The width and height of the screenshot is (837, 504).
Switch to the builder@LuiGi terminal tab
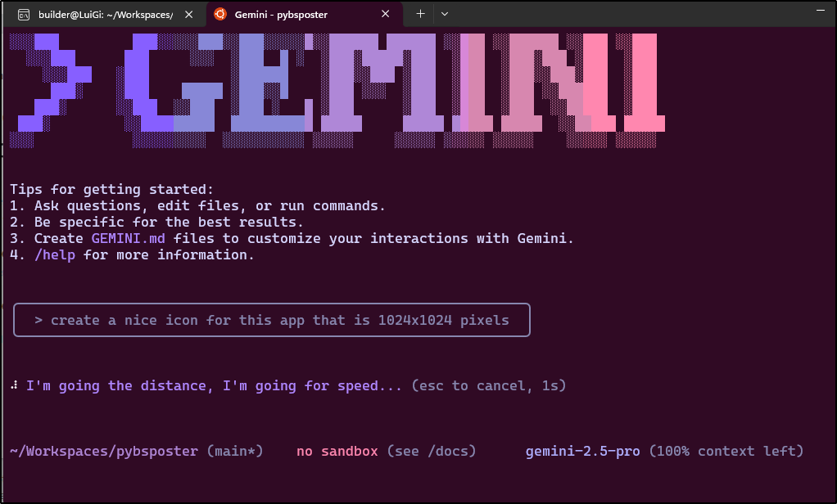click(105, 15)
